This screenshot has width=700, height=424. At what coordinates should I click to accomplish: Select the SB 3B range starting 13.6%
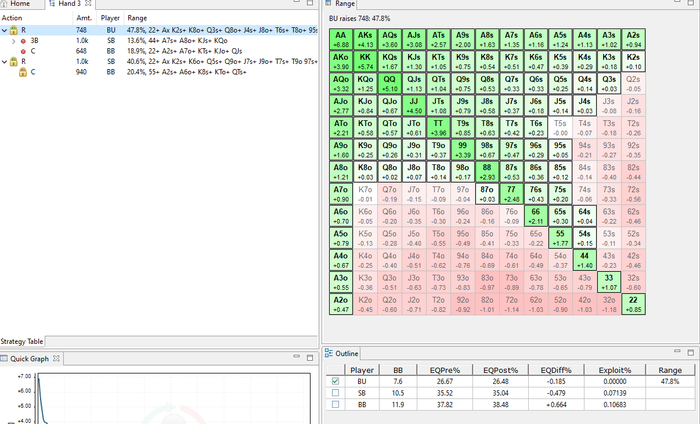(x=177, y=41)
